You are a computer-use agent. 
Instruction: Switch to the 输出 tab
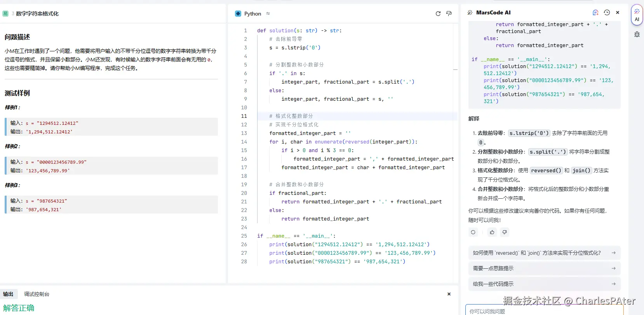coord(8,294)
